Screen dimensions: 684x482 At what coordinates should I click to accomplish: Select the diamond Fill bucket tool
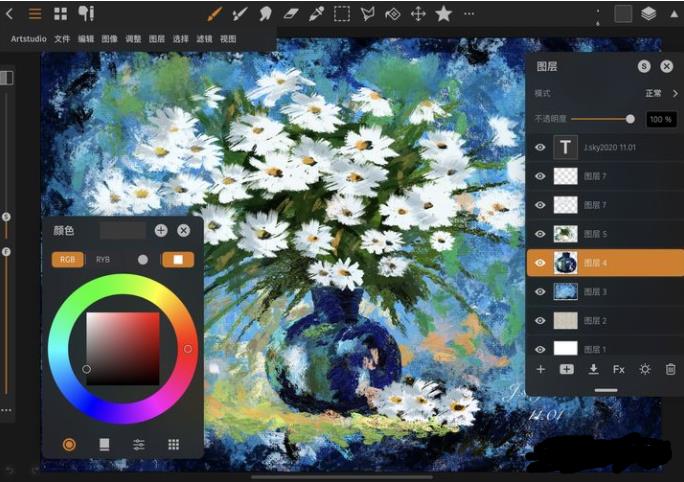pyautogui.click(x=393, y=14)
